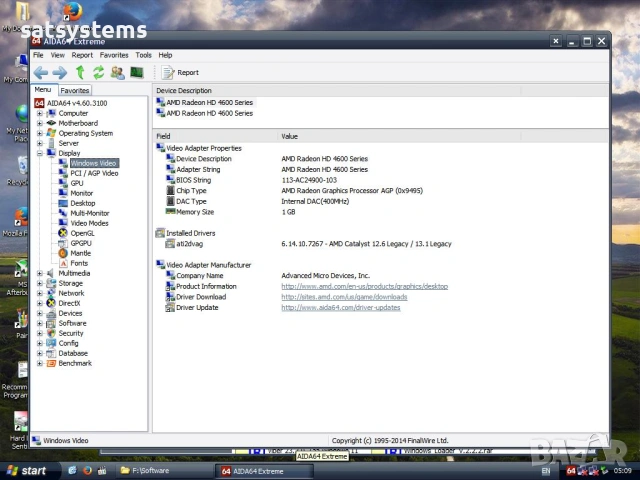640x480 pixels.
Task: Select the BIOS String row
Action: point(380,180)
